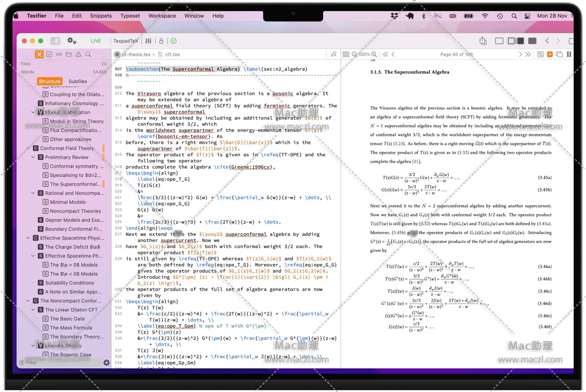Select The Basic Data section

[67, 319]
